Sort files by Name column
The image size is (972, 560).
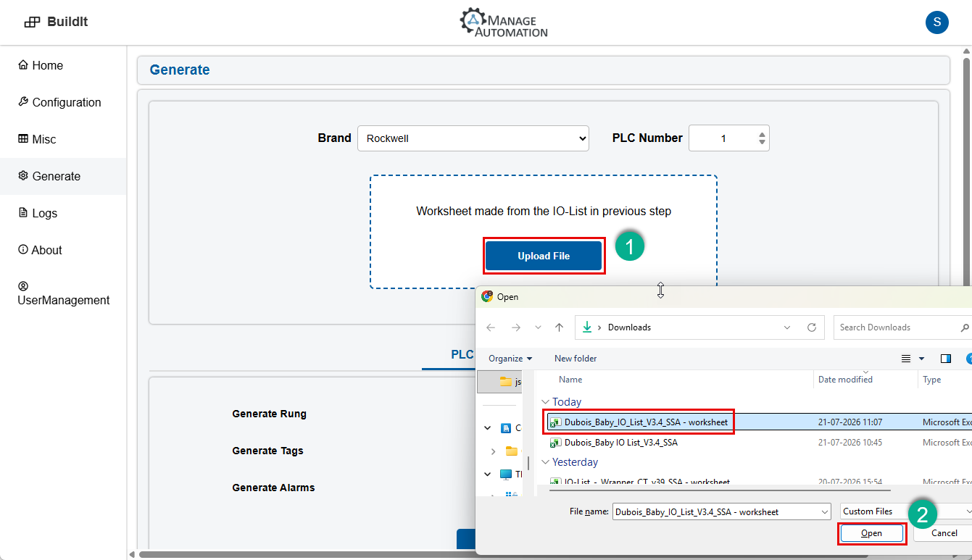click(x=570, y=380)
